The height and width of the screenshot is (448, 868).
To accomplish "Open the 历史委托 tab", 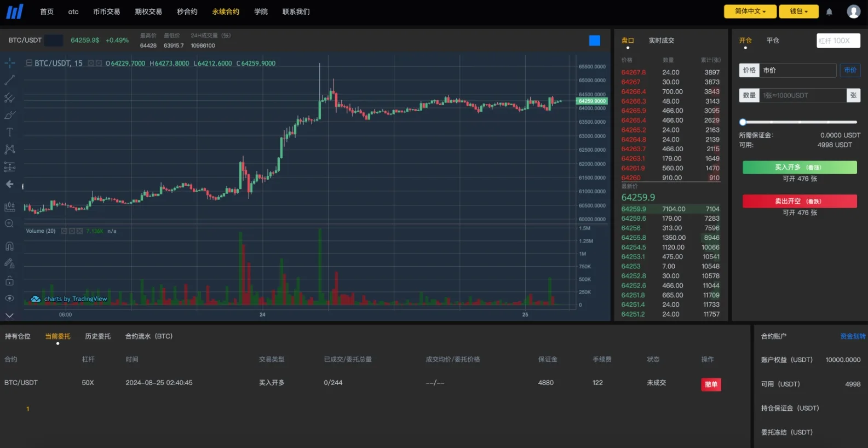I will click(97, 336).
